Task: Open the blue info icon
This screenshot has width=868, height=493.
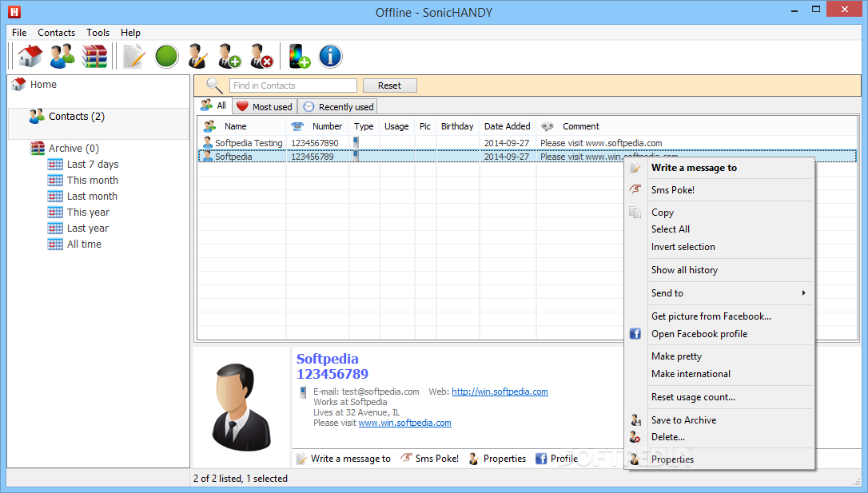Action: [x=330, y=56]
